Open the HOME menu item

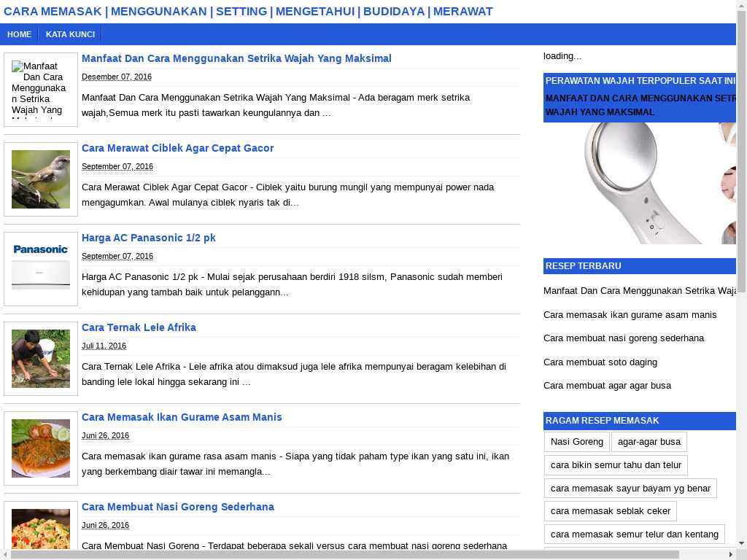click(20, 34)
